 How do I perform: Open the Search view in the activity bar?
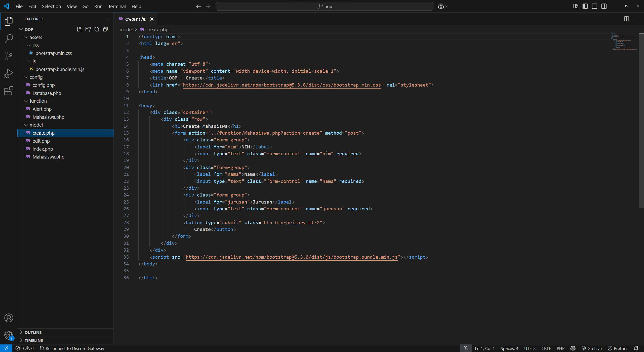click(9, 38)
